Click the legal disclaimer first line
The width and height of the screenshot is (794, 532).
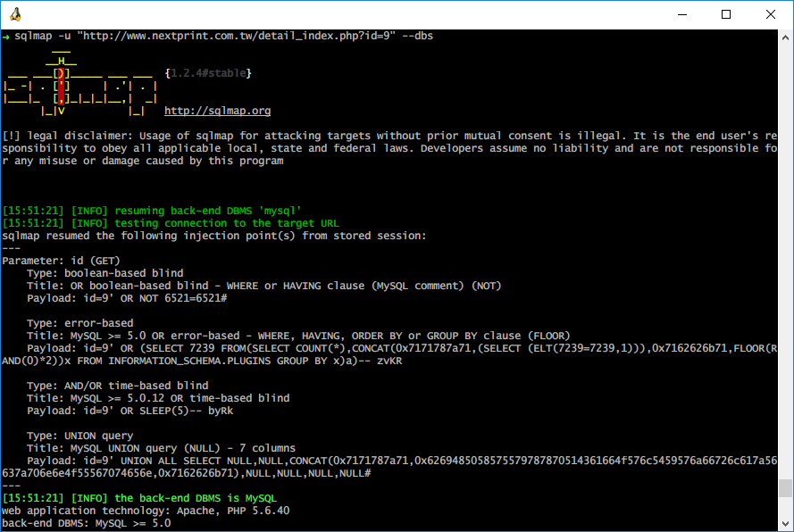coord(389,136)
